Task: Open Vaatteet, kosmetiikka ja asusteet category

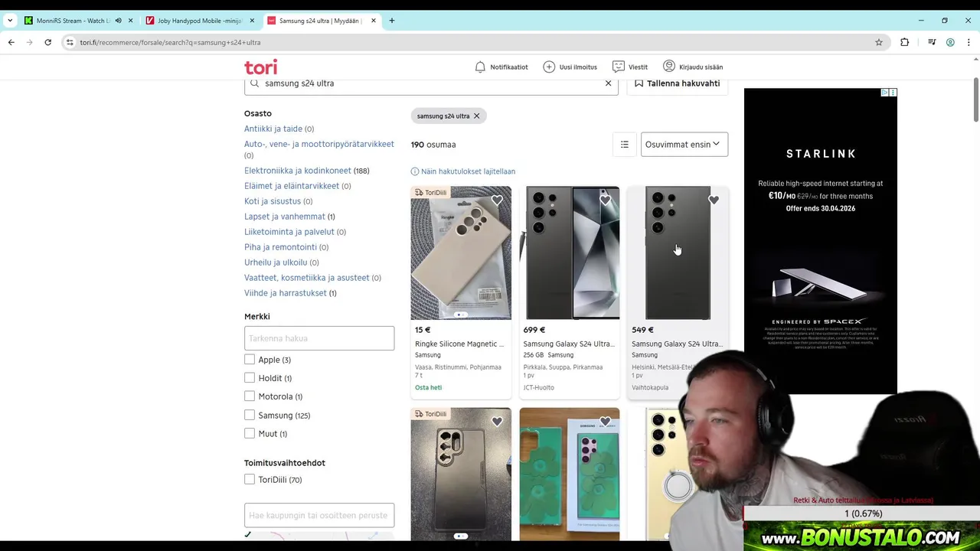Action: coord(307,278)
